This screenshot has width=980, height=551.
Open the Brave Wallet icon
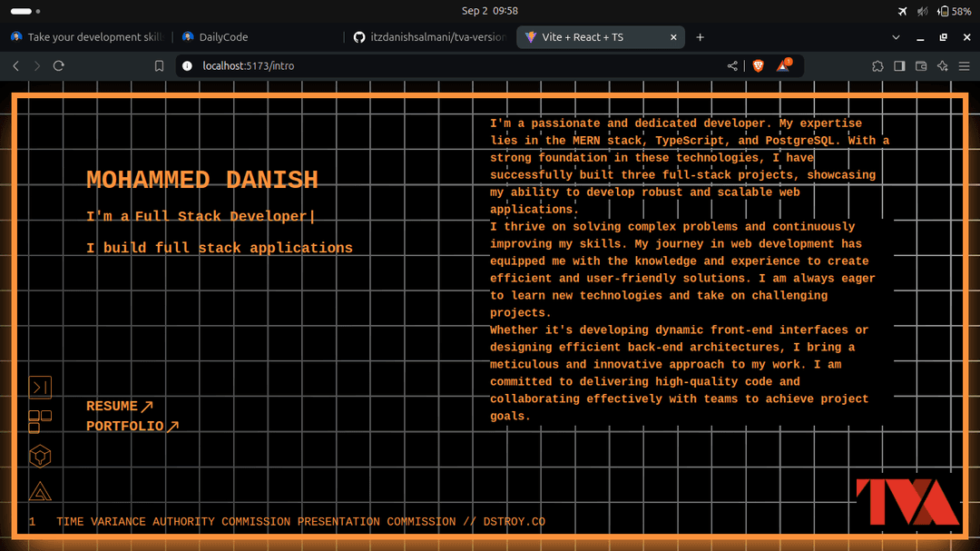tap(921, 65)
